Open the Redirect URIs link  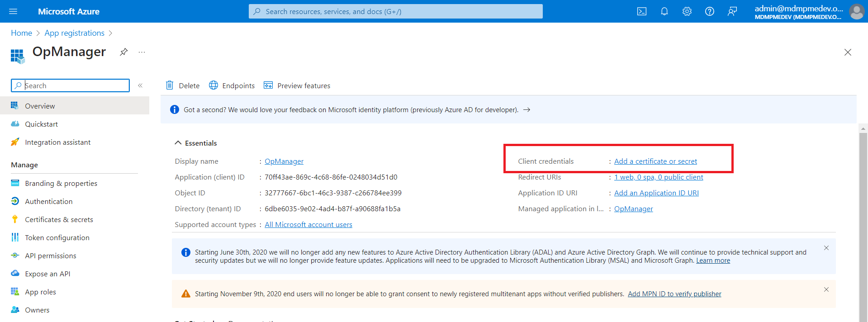(659, 177)
